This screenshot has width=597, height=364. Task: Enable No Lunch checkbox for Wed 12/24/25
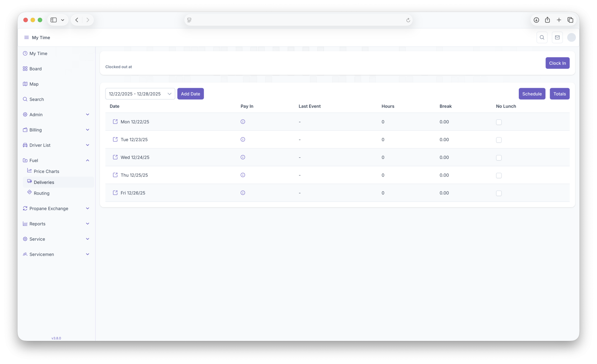(x=499, y=158)
